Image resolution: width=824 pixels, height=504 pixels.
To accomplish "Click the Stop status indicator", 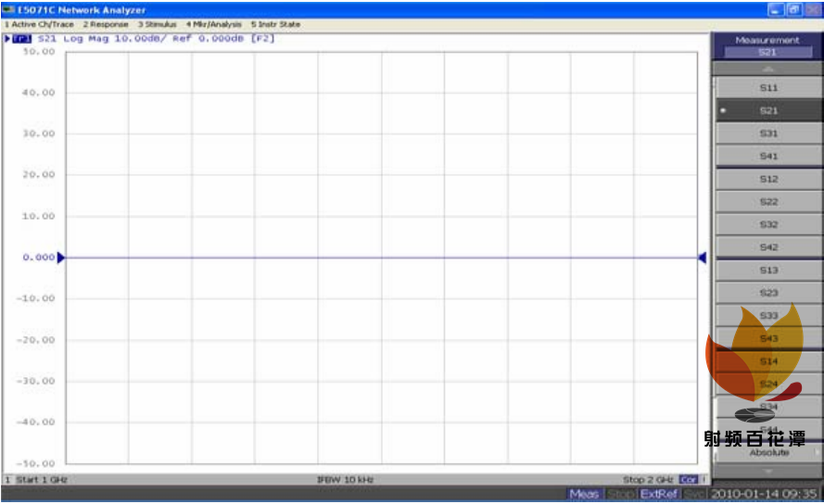I will tap(621, 494).
